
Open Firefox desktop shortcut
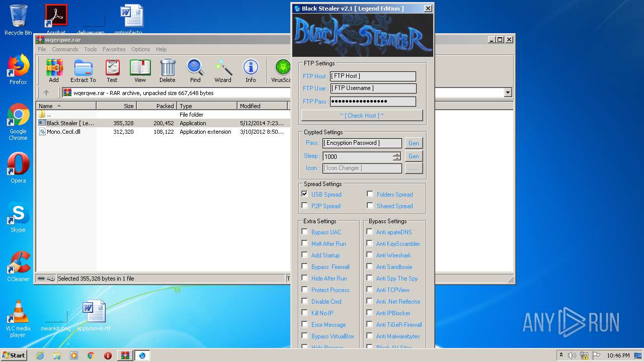18,70
